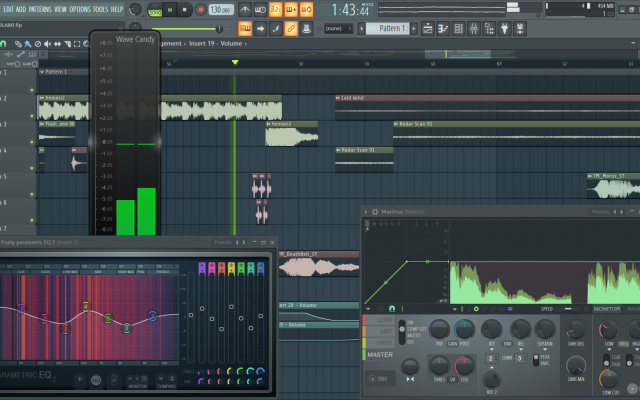Viewport: 640px width, 400px height.
Task: Select the playlist select tool
Action: click(77, 44)
